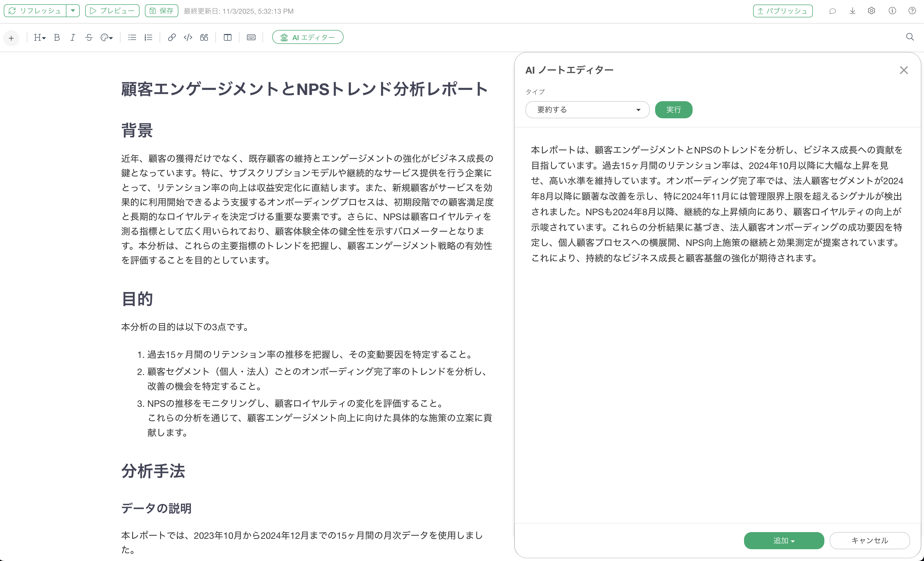Apply italic formatting

[73, 37]
